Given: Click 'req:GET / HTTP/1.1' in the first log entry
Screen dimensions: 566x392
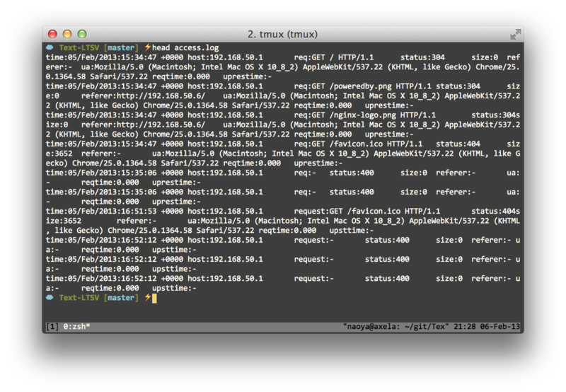Looking at the screenshot, I should pos(334,57).
